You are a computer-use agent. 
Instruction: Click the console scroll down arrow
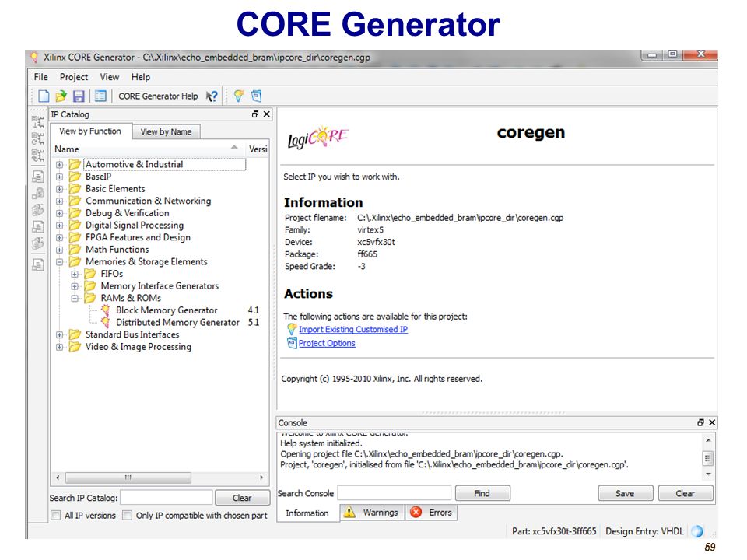708,474
